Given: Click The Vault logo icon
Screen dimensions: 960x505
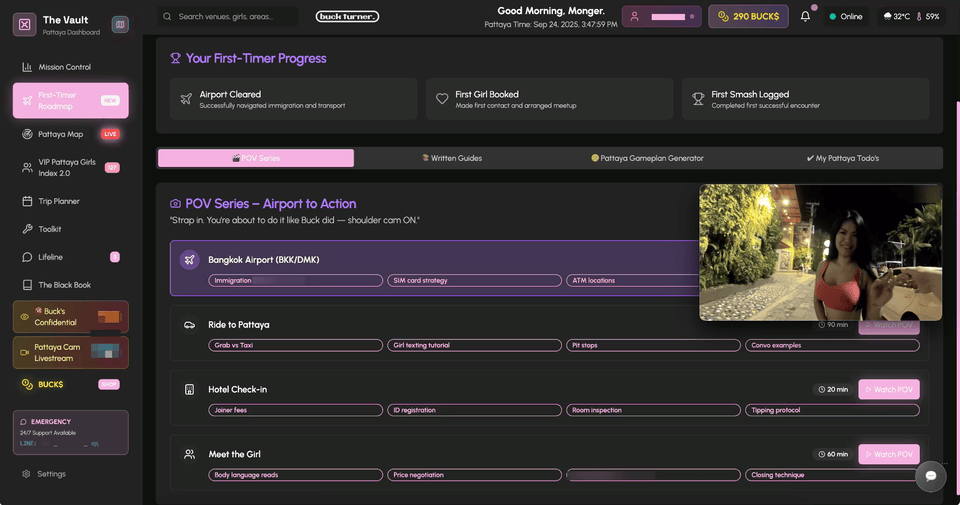Looking at the screenshot, I should tap(25, 24).
